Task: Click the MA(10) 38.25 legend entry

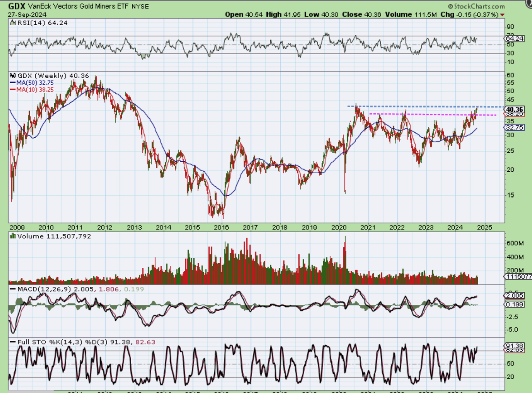Action: 35,89
